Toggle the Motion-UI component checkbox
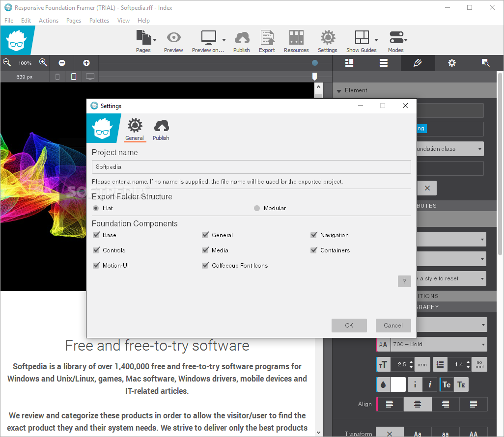This screenshot has width=504, height=437. click(x=96, y=265)
